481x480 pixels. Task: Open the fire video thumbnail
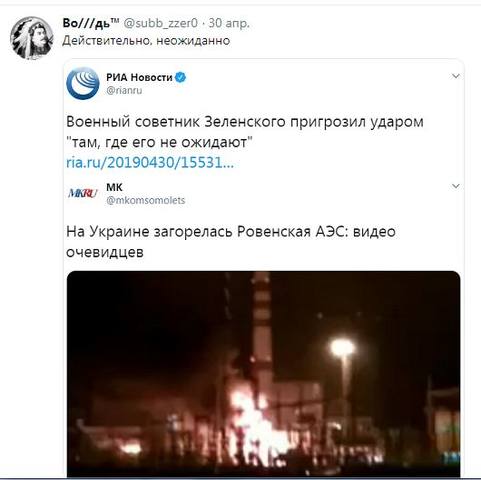(263, 374)
